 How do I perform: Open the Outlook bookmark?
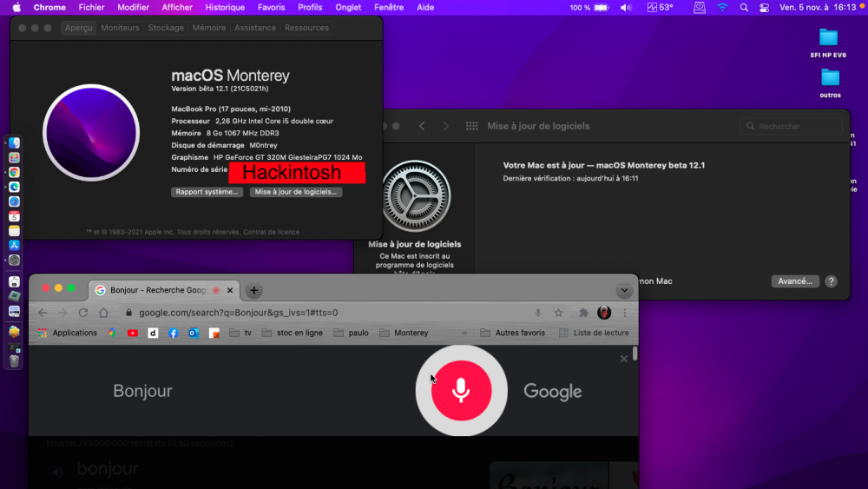[x=194, y=333]
